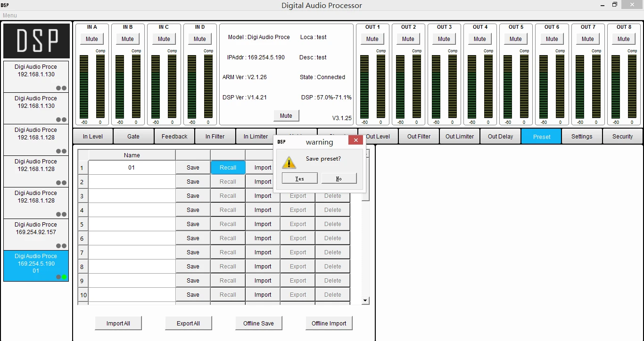This screenshot has height=341, width=644.
Task: Save to preset slot 5
Action: point(193,224)
